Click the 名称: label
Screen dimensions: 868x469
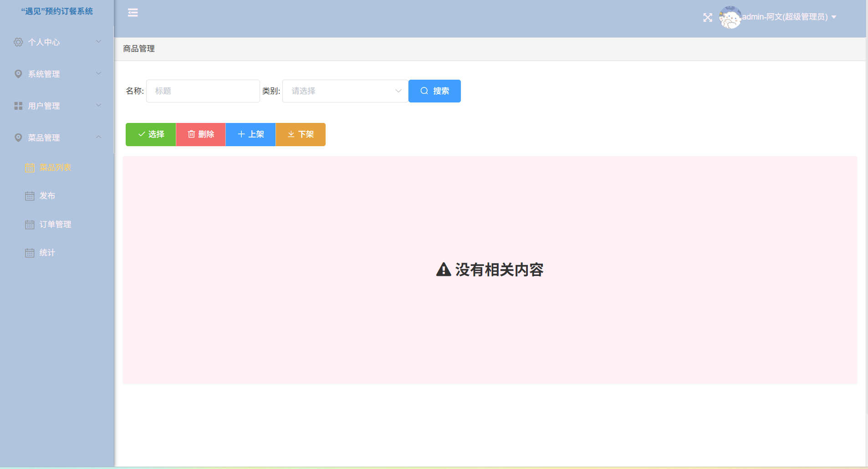tap(135, 91)
